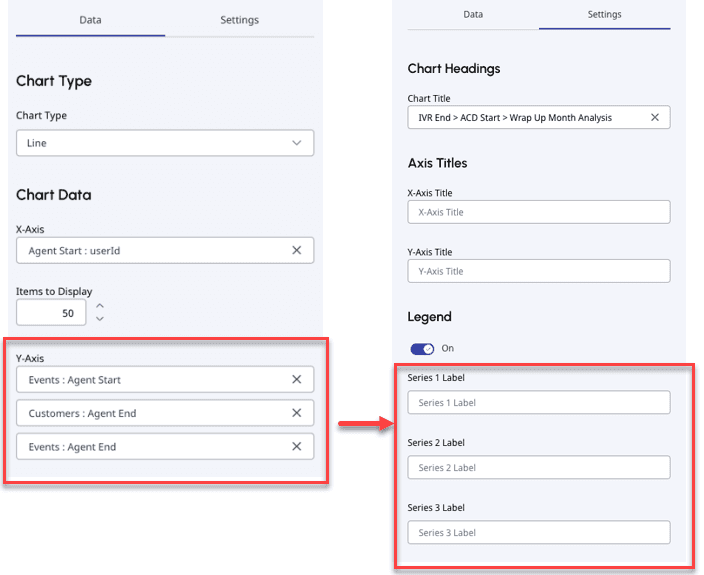Remove Events : Agent Start Y-Axis entry
The image size is (704, 575).
296,380
